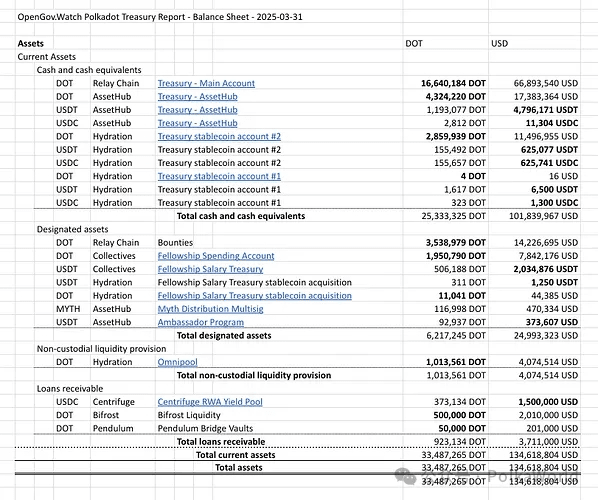Select the 373,607 USD cell
The width and height of the screenshot is (598, 500).
(x=552, y=322)
